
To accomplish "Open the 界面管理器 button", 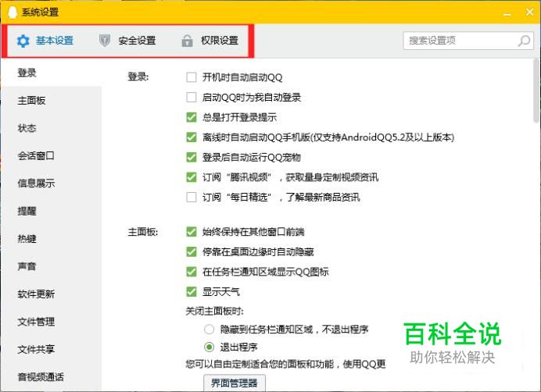I will pyautogui.click(x=235, y=383).
